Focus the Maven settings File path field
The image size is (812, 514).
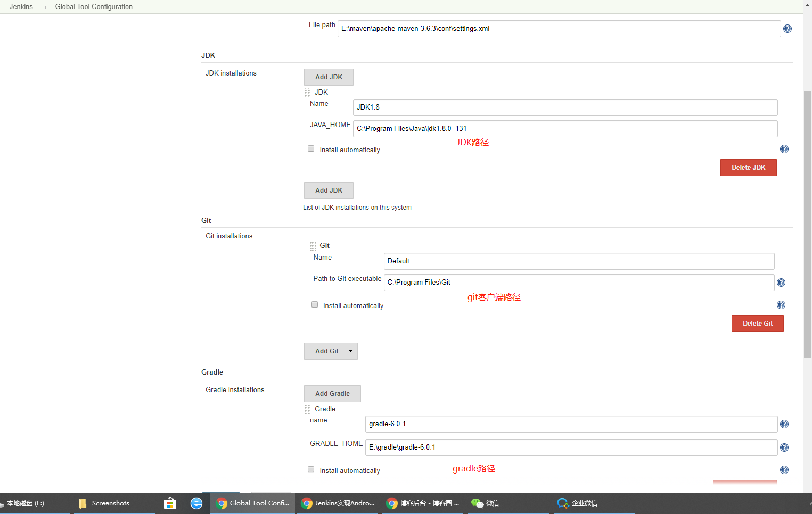click(x=559, y=29)
